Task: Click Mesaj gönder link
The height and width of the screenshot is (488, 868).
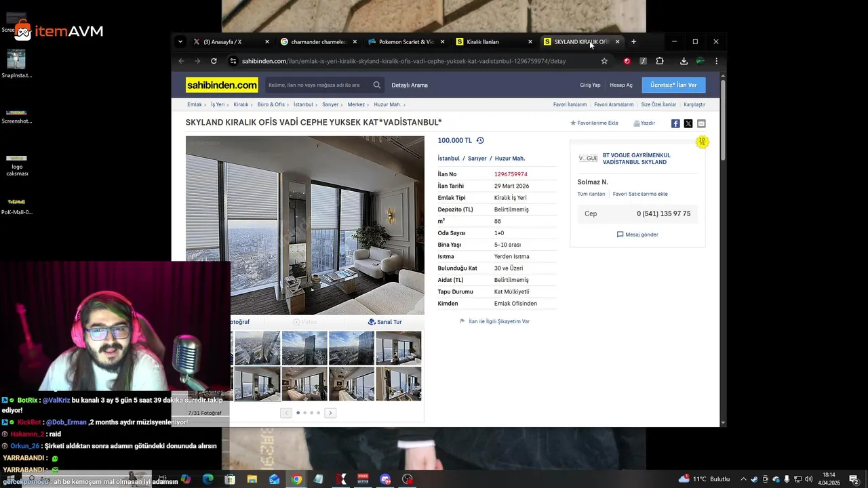Action: 637,235
